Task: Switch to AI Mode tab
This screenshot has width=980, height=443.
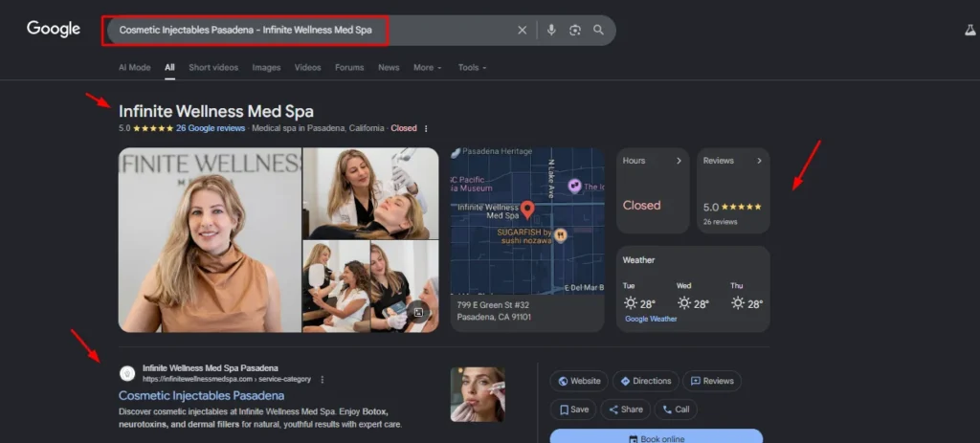Action: coord(134,68)
